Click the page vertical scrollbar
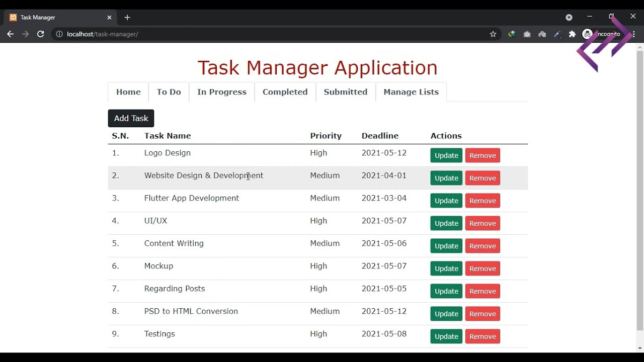This screenshot has height=362, width=644. [x=640, y=191]
